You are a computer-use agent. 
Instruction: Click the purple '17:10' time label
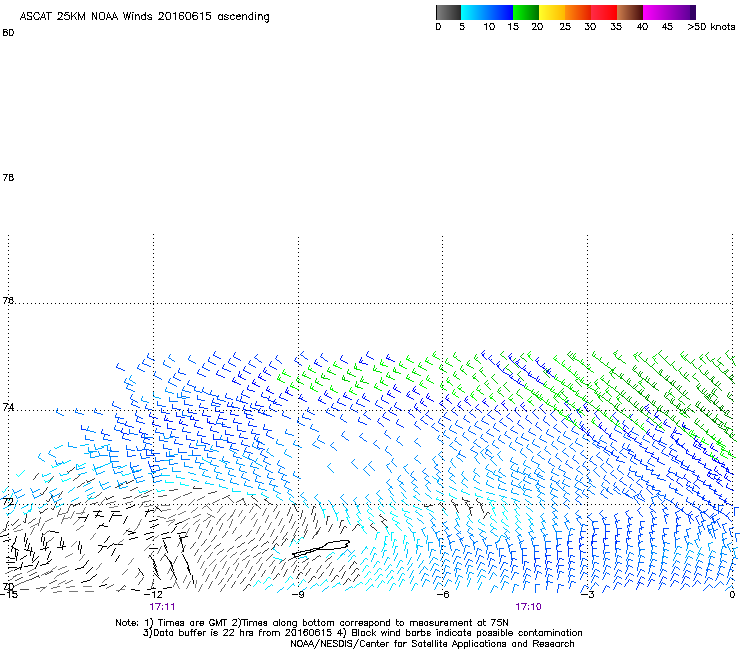pyautogui.click(x=528, y=607)
